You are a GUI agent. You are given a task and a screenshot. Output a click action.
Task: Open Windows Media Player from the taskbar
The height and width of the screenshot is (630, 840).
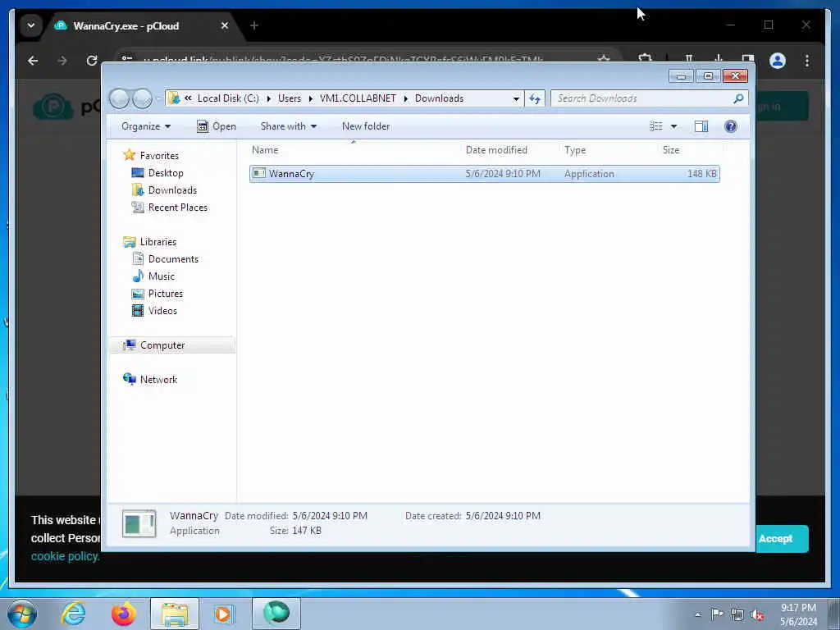223,614
